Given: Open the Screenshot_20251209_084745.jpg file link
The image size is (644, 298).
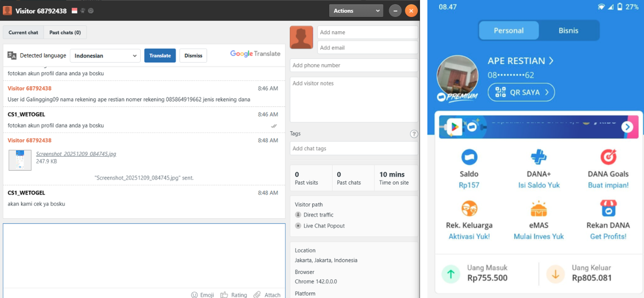Looking at the screenshot, I should point(76,154).
